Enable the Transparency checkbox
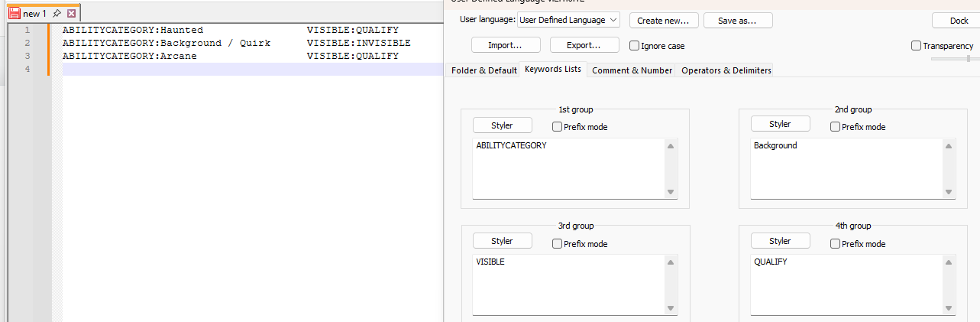 (916, 46)
